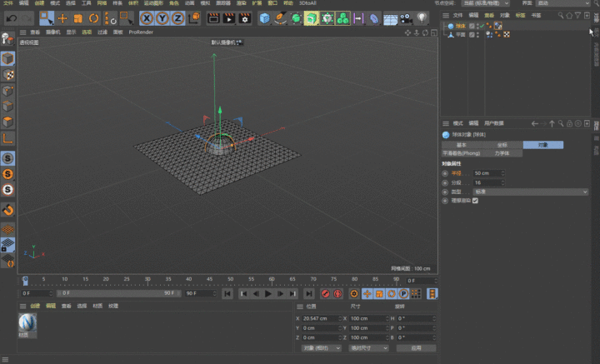Open the ProRender viewport menu
This screenshot has width=600, height=364.
coord(140,32)
